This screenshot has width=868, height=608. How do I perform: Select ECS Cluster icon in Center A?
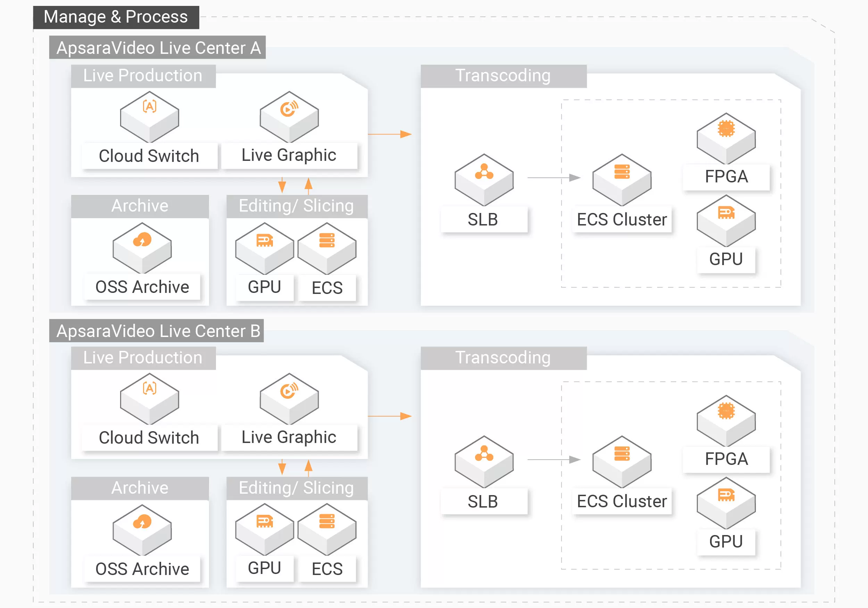pyautogui.click(x=622, y=179)
